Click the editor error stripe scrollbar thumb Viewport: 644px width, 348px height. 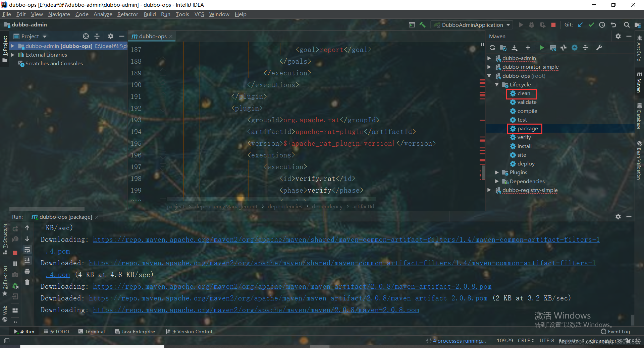coord(483,172)
